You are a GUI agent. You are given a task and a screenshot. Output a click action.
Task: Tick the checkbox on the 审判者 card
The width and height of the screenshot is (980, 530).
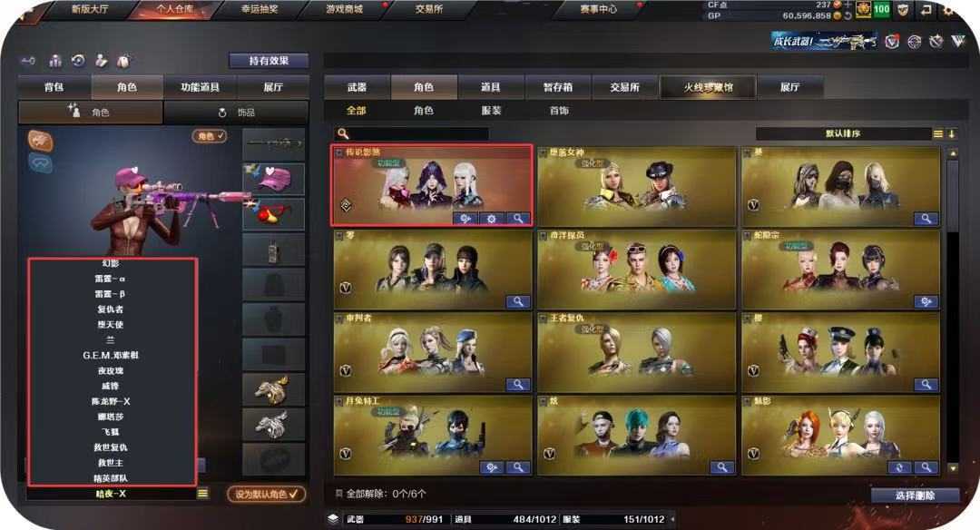(x=338, y=319)
